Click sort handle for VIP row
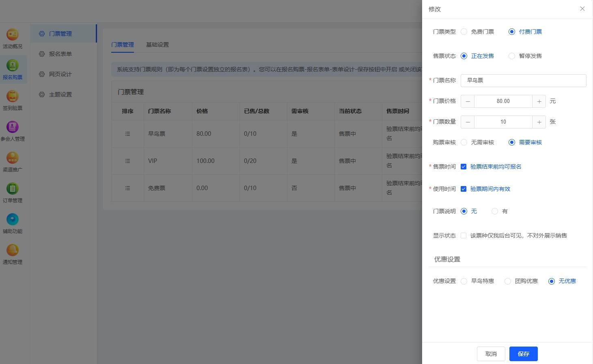This screenshot has height=364, width=593. tap(127, 161)
